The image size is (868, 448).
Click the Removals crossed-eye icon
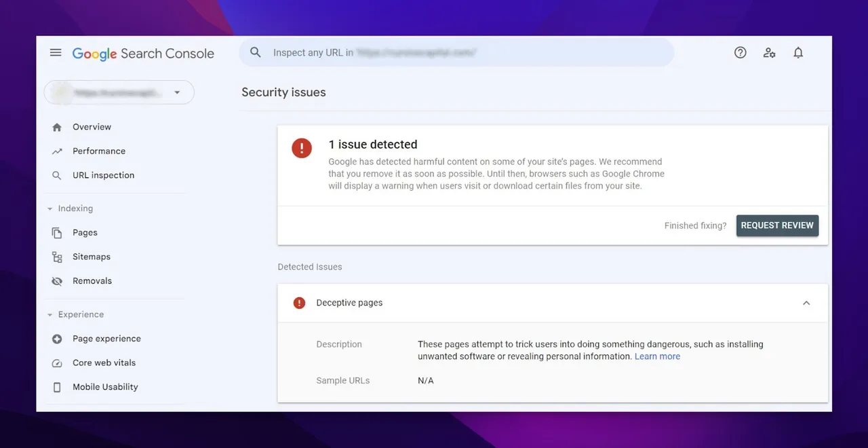click(x=57, y=281)
